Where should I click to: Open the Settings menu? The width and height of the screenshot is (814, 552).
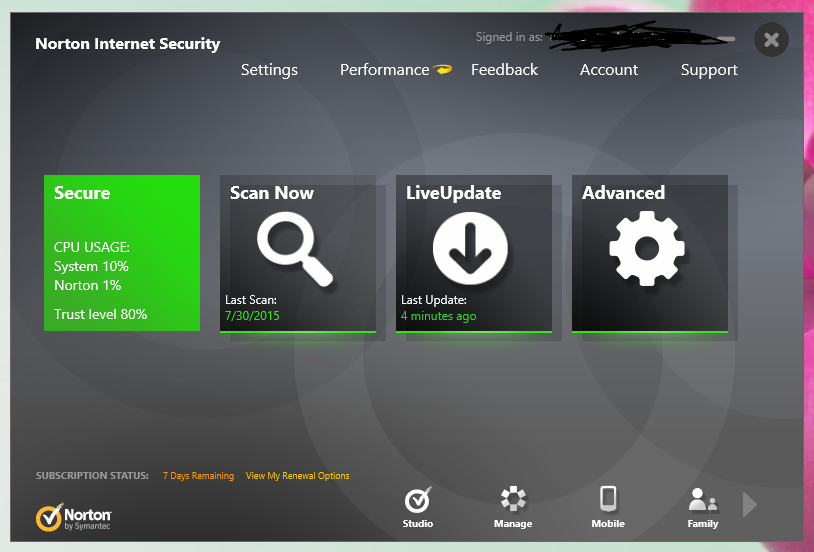(269, 70)
